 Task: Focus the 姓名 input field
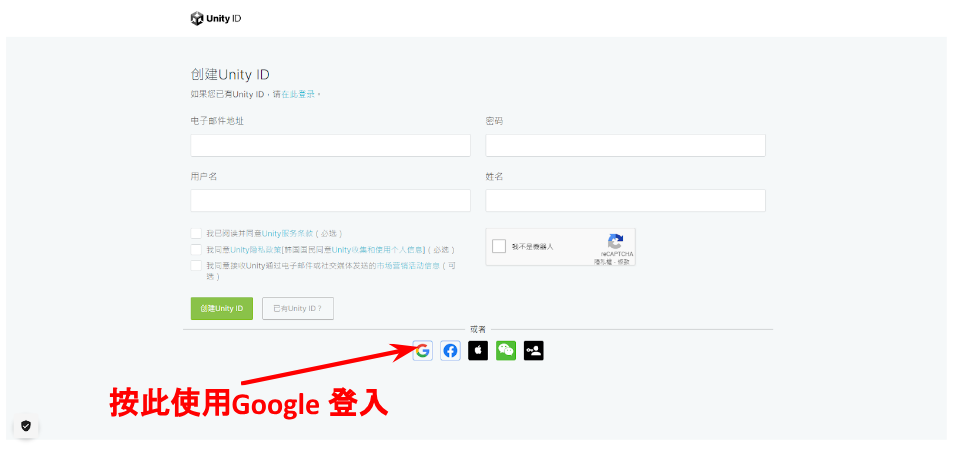[x=625, y=201]
